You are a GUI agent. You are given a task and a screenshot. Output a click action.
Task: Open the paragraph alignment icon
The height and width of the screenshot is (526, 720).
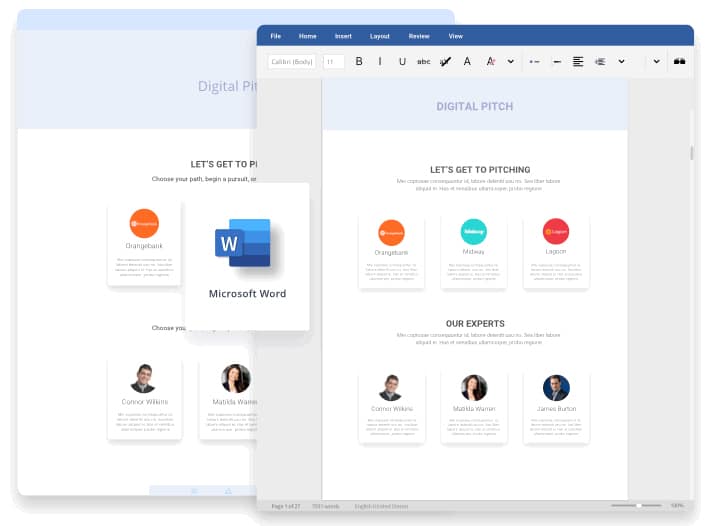(578, 62)
